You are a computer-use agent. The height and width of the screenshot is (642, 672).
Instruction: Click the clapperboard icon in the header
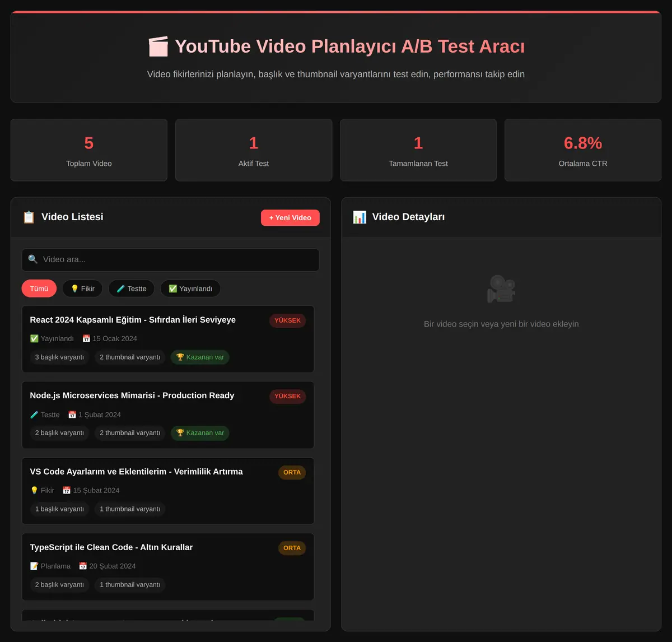point(158,46)
